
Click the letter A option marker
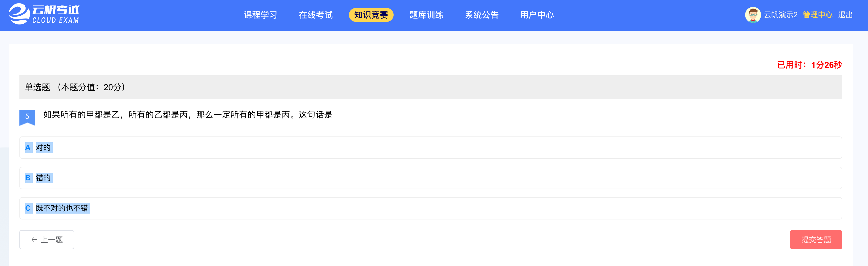(x=28, y=148)
